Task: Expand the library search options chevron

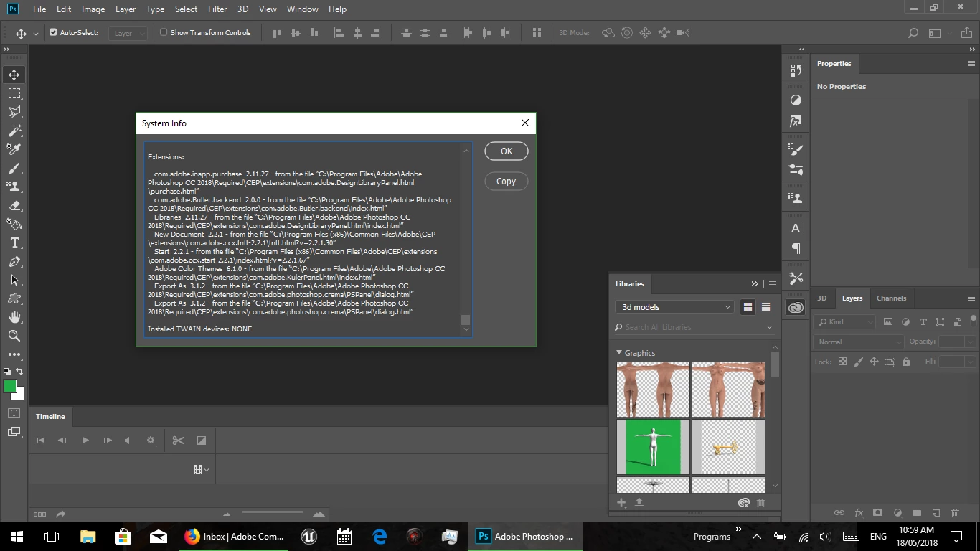Action: coord(770,327)
